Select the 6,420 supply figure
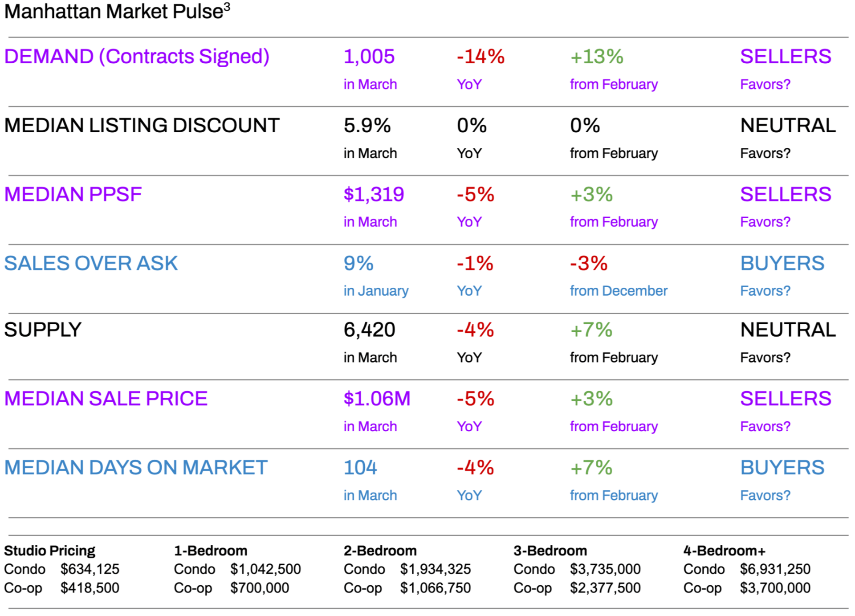The image size is (855, 616). pyautogui.click(x=369, y=330)
